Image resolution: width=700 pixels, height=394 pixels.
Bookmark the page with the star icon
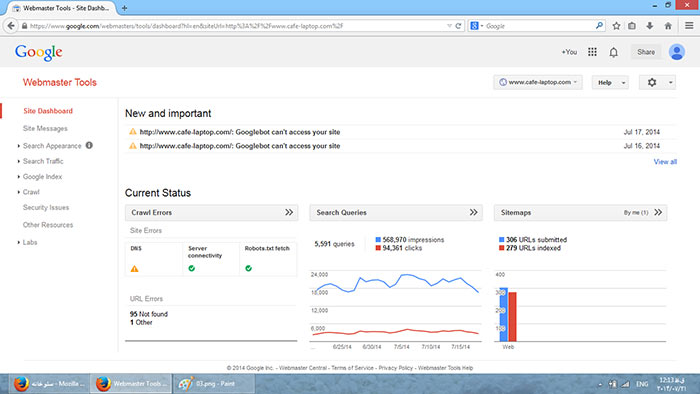point(616,26)
